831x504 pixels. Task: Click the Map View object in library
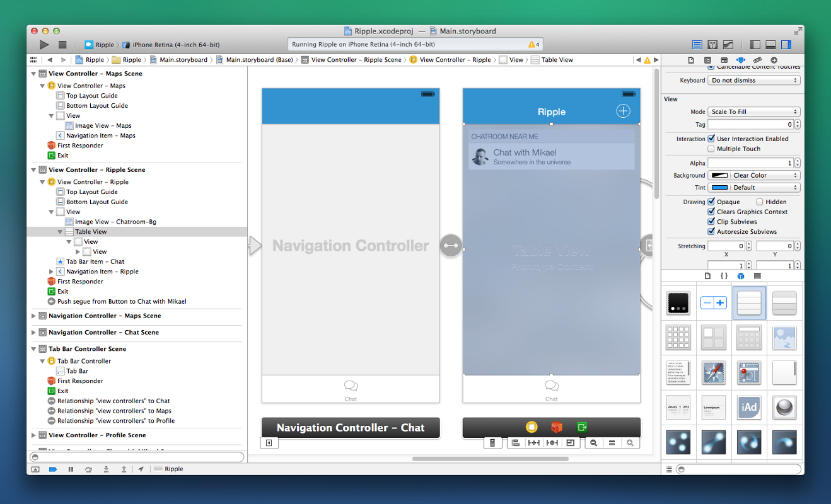click(x=749, y=373)
